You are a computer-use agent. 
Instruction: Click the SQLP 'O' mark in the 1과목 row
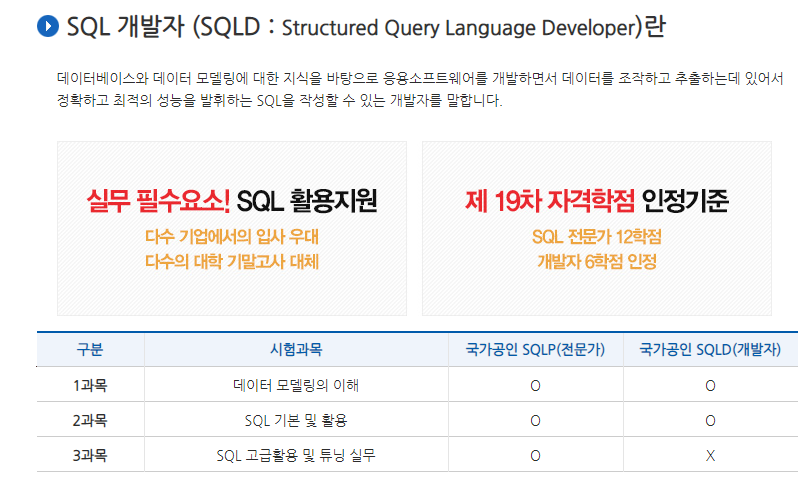tap(535, 386)
